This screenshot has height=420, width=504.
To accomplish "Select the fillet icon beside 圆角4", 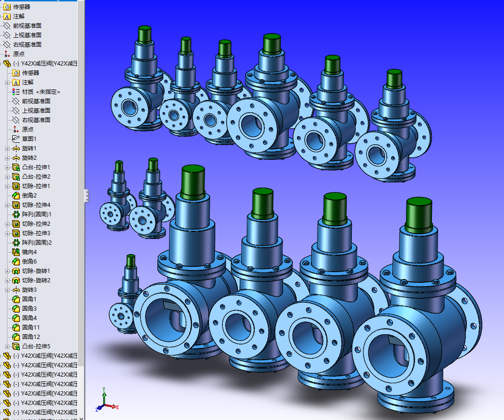I will 16,318.
